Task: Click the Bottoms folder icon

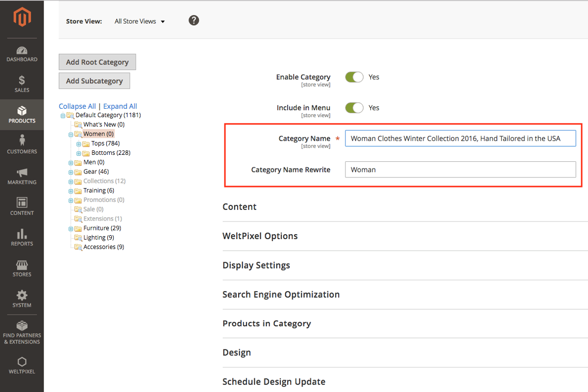Action: [86, 153]
